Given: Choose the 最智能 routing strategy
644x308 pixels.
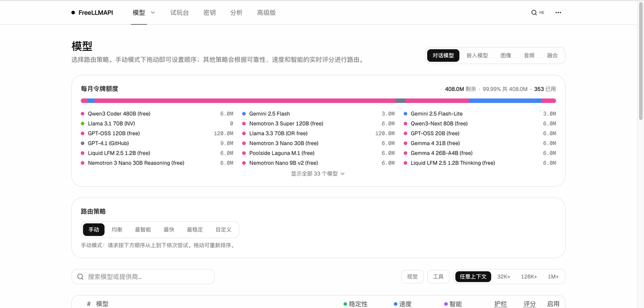Looking at the screenshot, I should pos(143,230).
